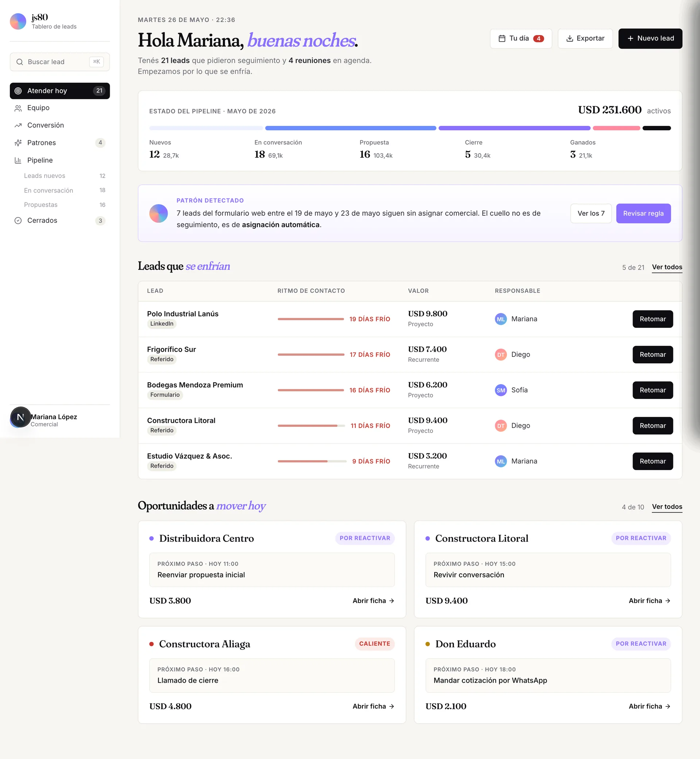Focus the Buscar lead search field
The image size is (700, 759).
(60, 62)
